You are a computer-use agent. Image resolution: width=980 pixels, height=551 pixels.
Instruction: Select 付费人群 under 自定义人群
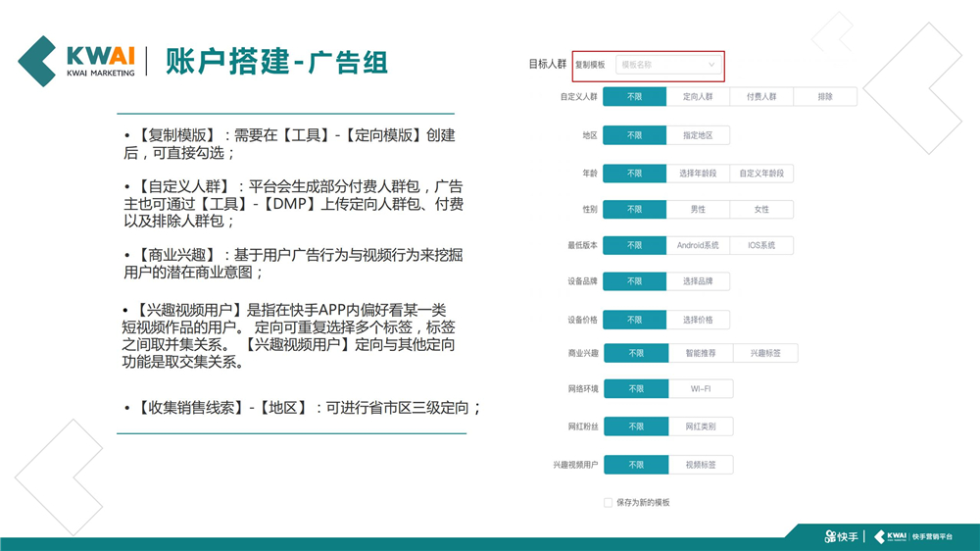[760, 97]
